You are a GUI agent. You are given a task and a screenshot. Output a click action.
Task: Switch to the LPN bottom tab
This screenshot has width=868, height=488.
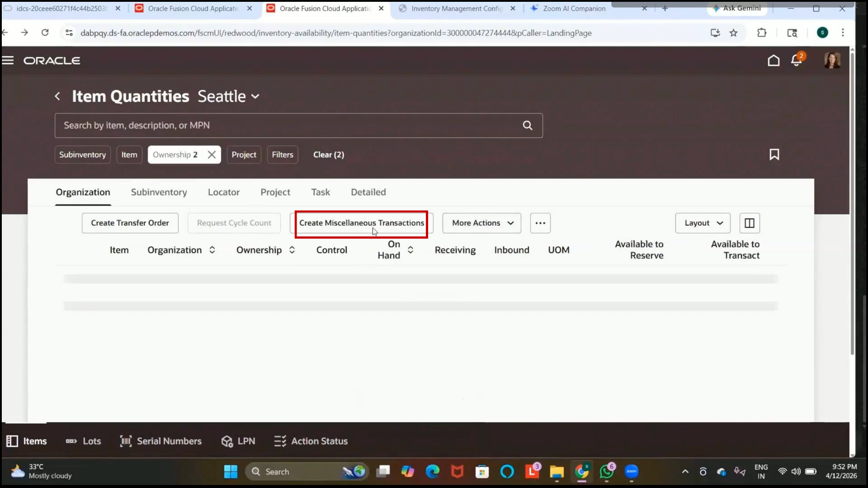(238, 441)
